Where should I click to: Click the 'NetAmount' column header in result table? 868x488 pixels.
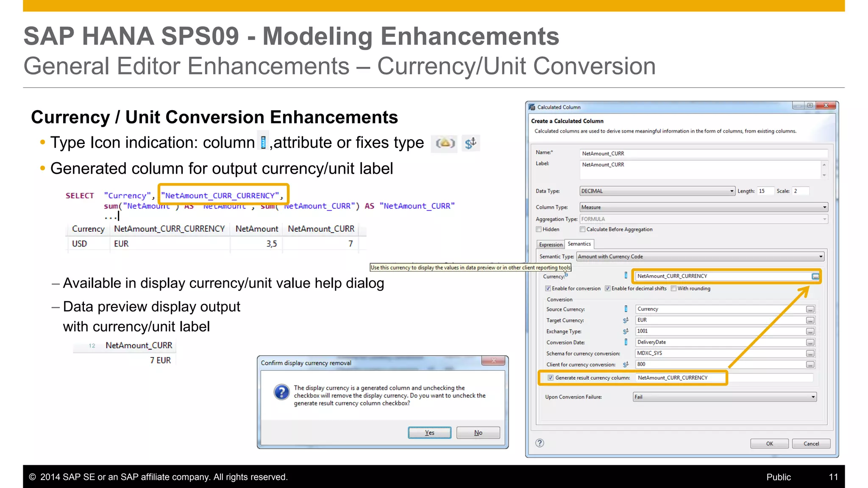tap(256, 229)
